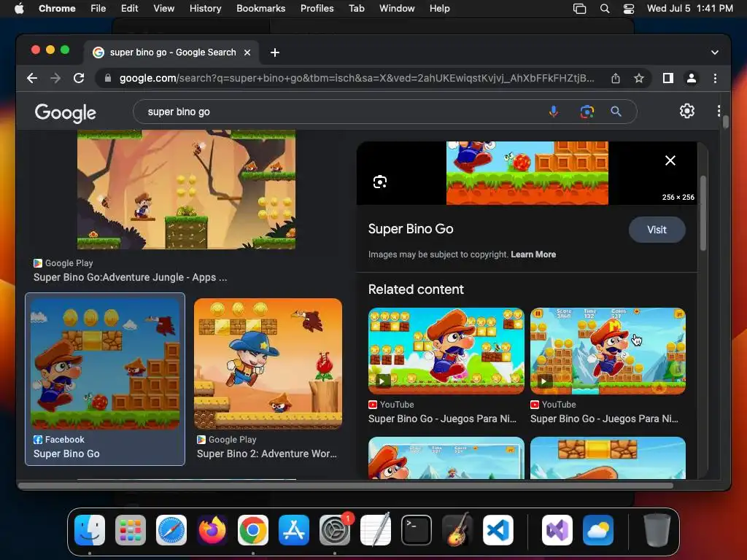Image resolution: width=747 pixels, height=560 pixels.
Task: Open the History menu
Action: pyautogui.click(x=205, y=9)
